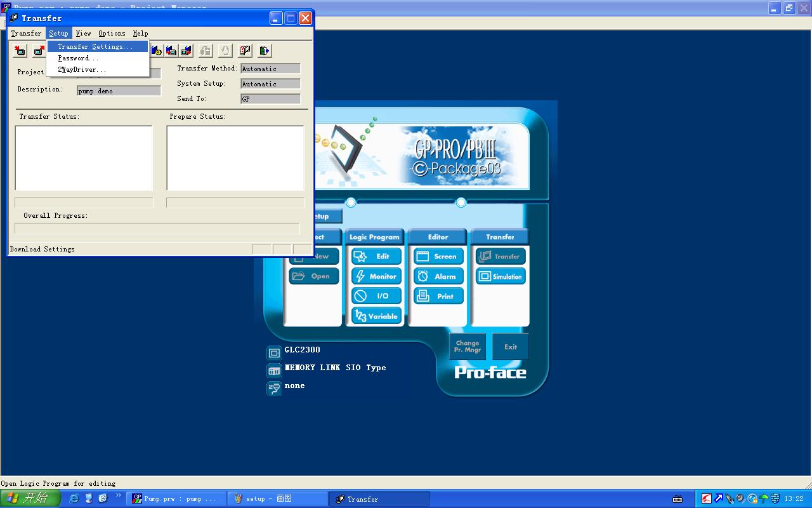Select Transfer Settings... from Setup menu
The height and width of the screenshot is (508, 812).
pyautogui.click(x=95, y=47)
